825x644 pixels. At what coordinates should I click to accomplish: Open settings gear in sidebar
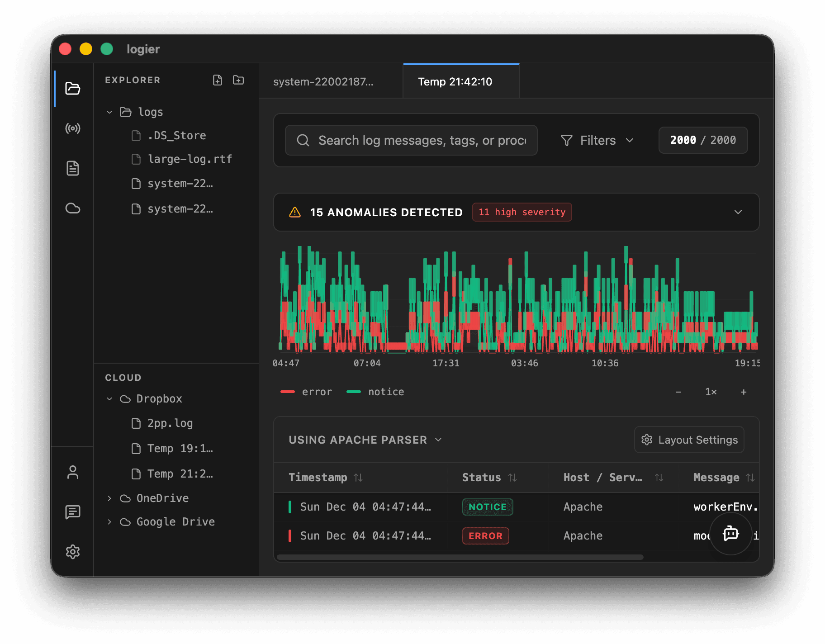[72, 552]
